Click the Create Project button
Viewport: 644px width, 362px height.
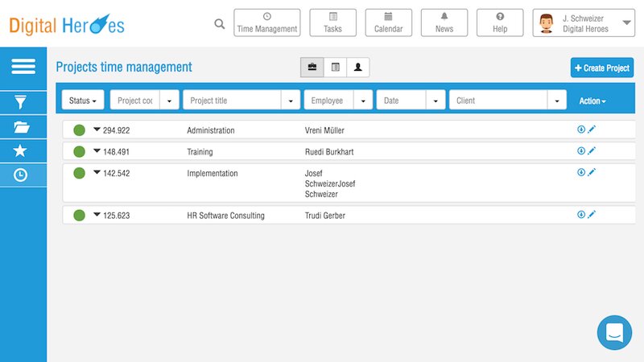pos(602,68)
